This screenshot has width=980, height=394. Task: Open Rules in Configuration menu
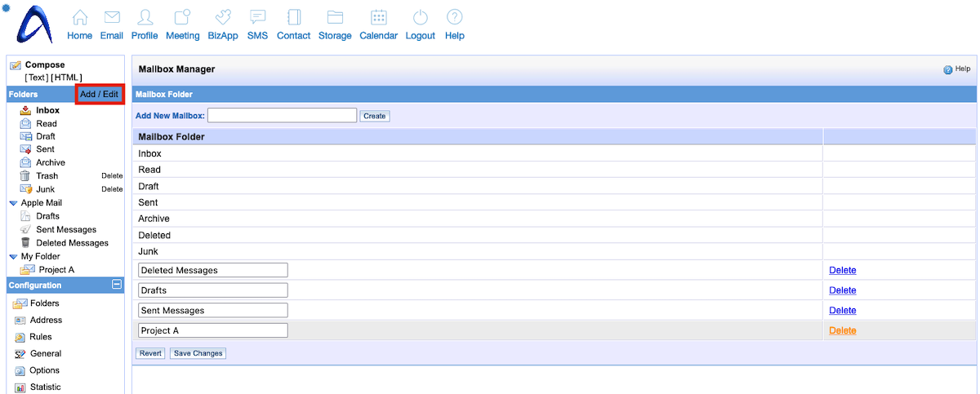40,337
